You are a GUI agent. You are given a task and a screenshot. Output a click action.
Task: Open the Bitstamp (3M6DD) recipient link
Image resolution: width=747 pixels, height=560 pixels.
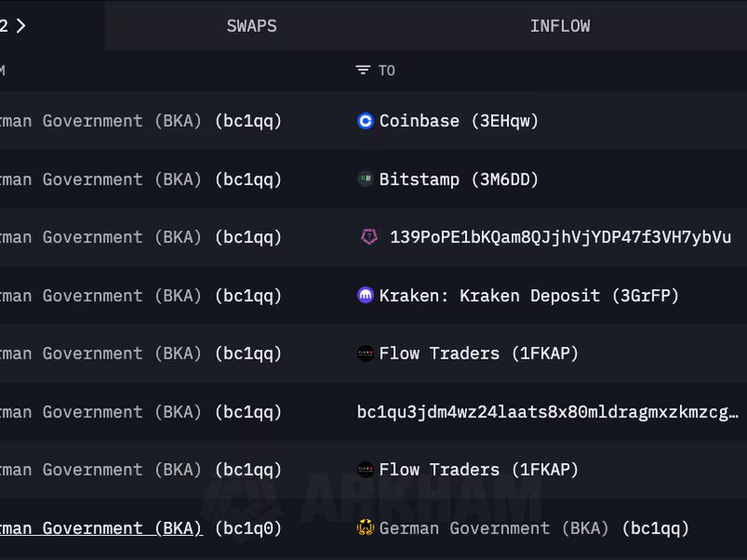458,179
